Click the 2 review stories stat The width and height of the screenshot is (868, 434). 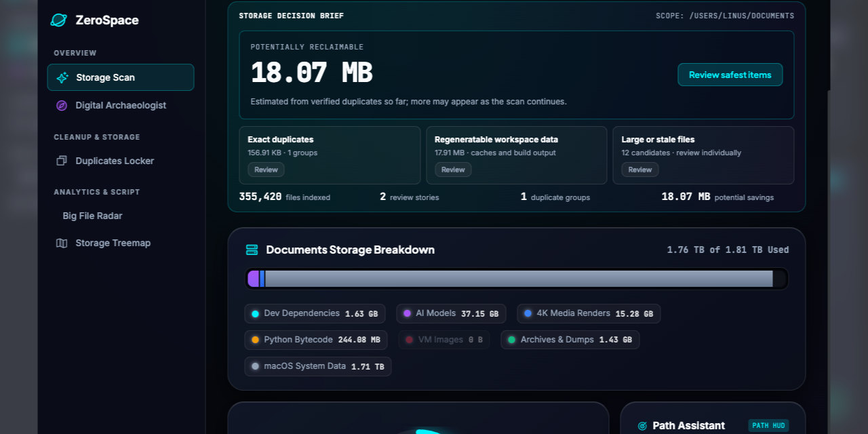click(x=409, y=197)
